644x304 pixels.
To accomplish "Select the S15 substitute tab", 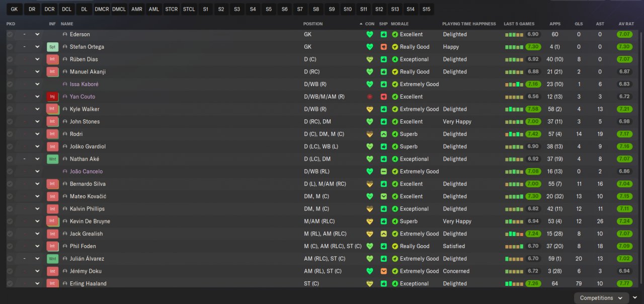I will point(426,9).
